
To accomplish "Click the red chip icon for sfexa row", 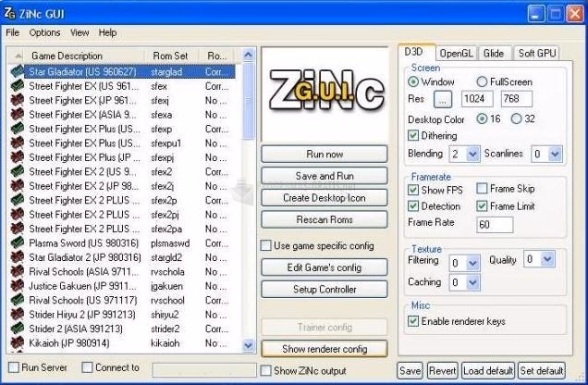I will coord(18,114).
